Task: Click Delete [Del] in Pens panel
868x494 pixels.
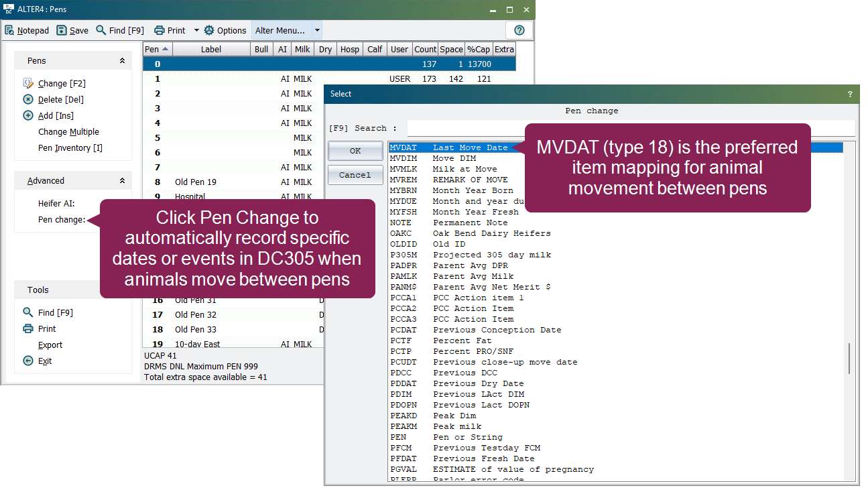Action: [60, 100]
